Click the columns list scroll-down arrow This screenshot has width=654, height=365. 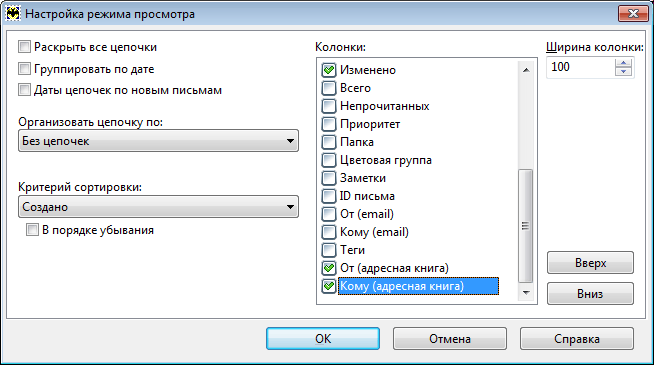pos(526,293)
